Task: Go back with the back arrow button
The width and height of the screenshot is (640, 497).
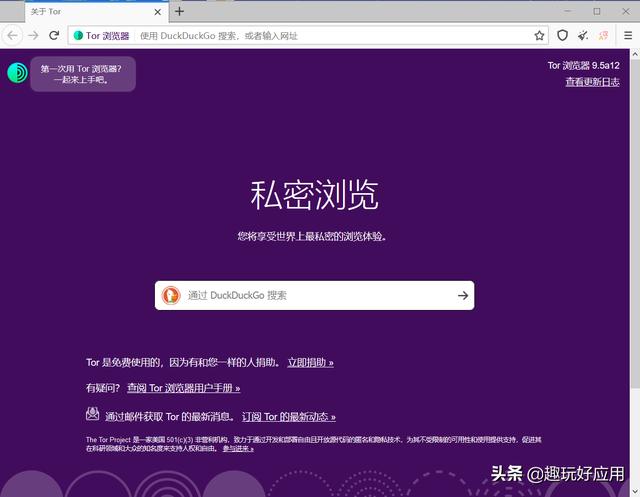Action: click(x=13, y=36)
